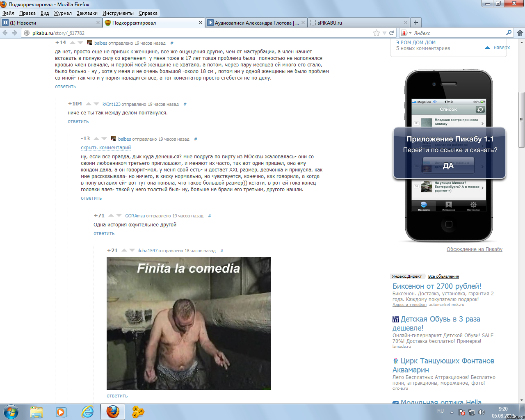Click balbes avatar on the +14 comment
The height and width of the screenshot is (420, 525).
(89, 43)
